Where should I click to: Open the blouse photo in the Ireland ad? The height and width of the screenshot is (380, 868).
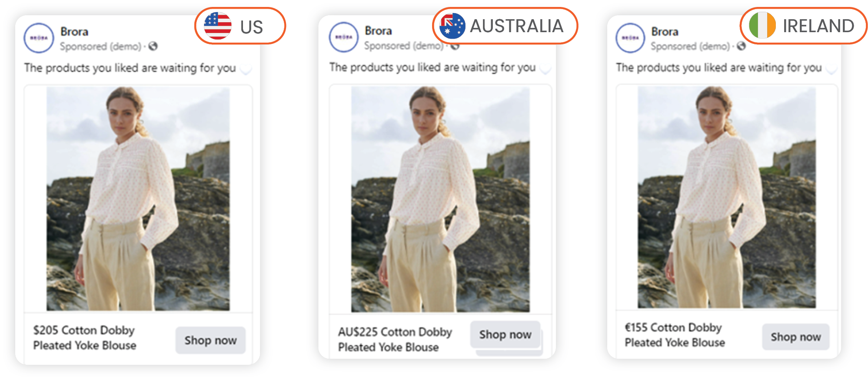(726, 197)
